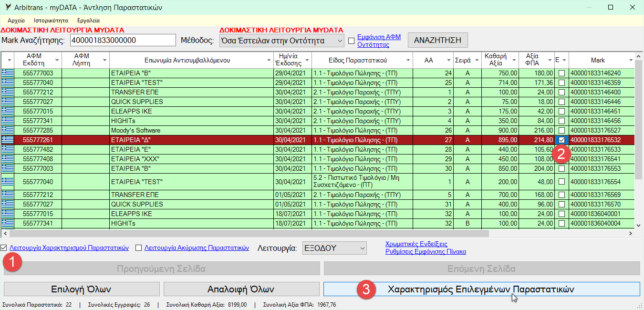
Task: Open the Ιστορικότητα menu
Action: click(51, 21)
